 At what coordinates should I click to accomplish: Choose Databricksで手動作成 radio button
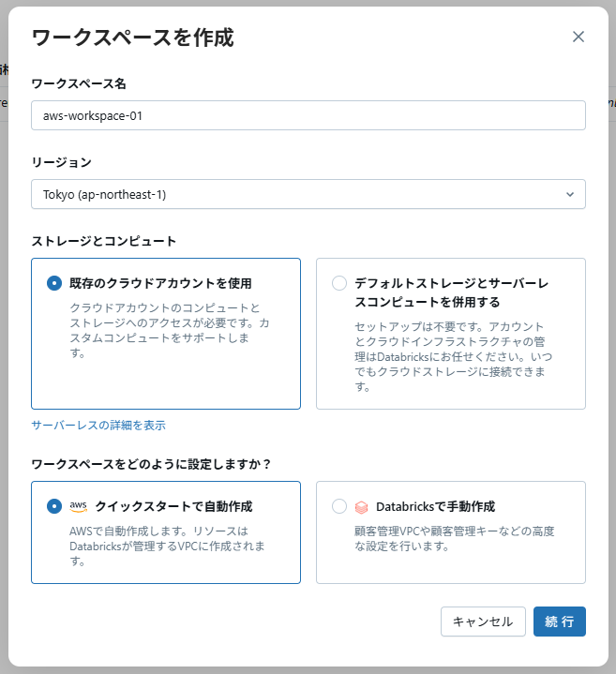pos(339,506)
